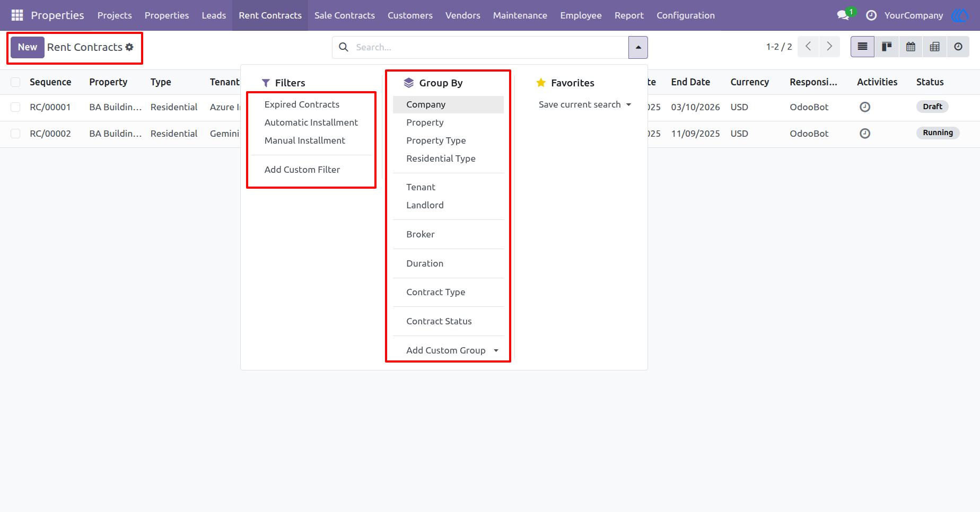The height and width of the screenshot is (512, 980).
Task: Click the Properties app title
Action: coord(57,15)
